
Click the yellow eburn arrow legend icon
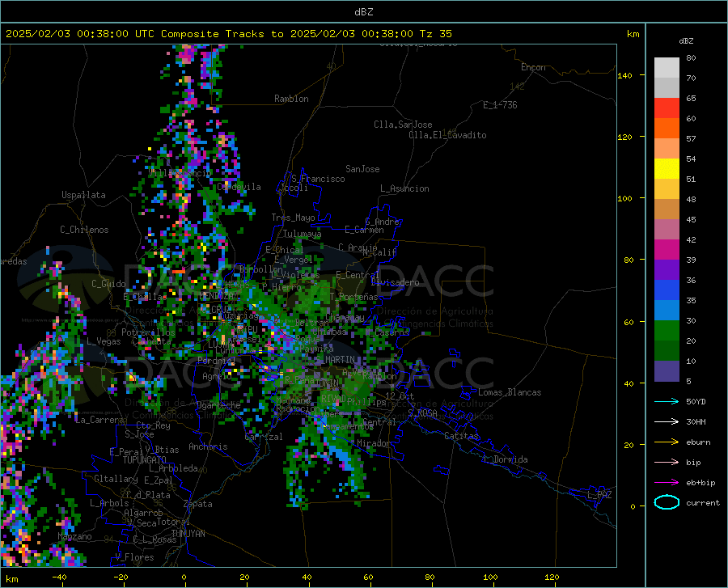(667, 442)
